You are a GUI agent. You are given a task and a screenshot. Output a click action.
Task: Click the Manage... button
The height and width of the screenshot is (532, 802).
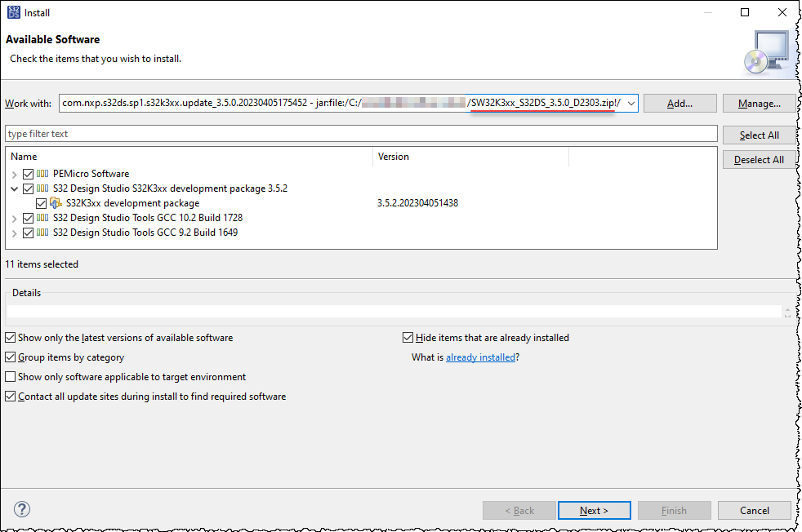[759, 104]
